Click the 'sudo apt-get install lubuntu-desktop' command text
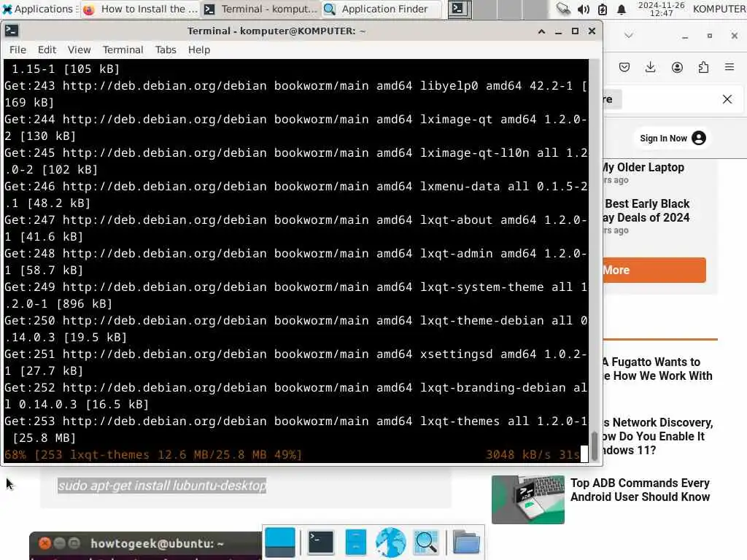The width and height of the screenshot is (747, 560). (x=162, y=486)
